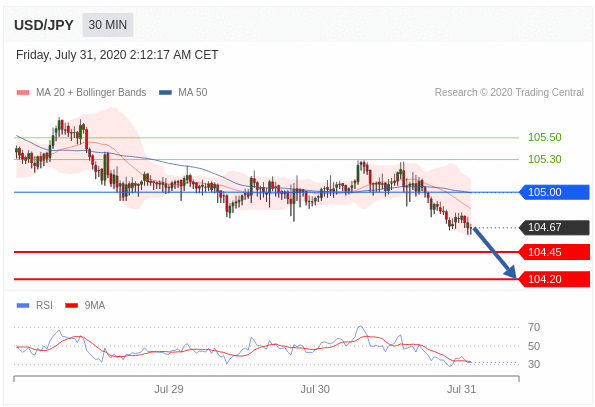Click the Friday, July 31, 2020 timestamp text

[117, 55]
